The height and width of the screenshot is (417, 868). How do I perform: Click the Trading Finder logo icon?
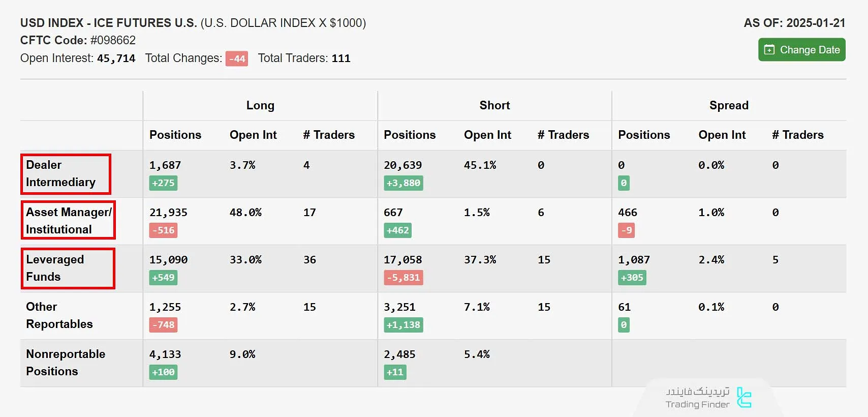[x=744, y=398]
